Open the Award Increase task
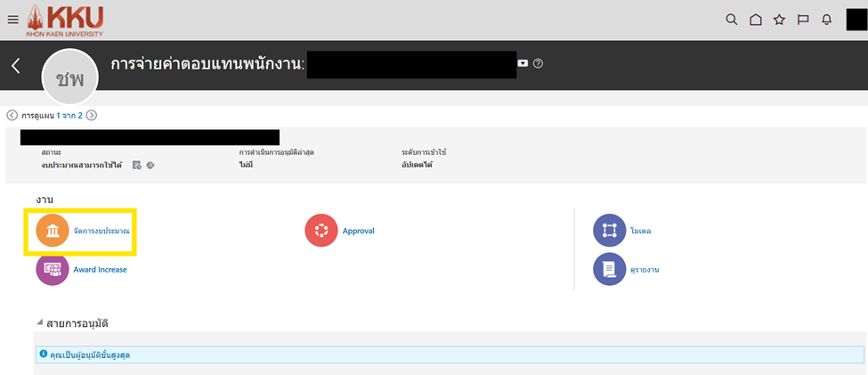 tap(100, 269)
